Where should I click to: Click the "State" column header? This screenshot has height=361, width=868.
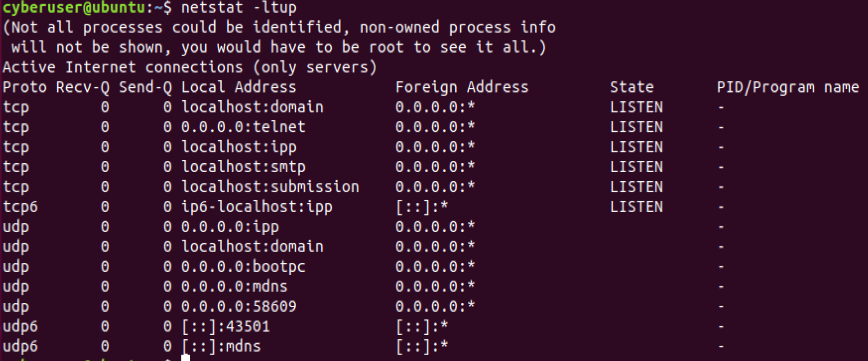click(x=631, y=87)
